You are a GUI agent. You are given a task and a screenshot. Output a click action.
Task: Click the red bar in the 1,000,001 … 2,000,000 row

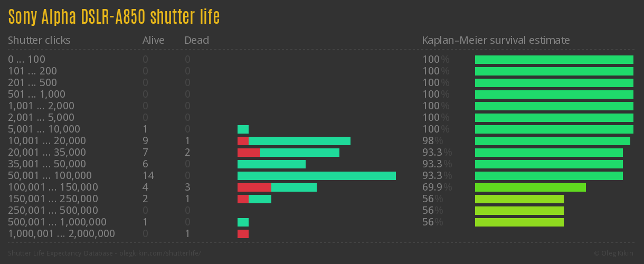(243, 234)
